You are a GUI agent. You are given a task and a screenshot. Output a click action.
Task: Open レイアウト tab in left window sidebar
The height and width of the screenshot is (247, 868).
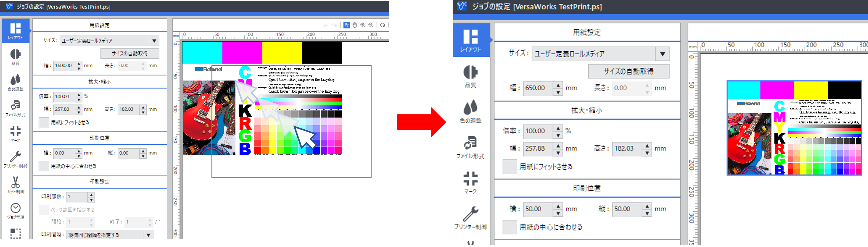(15, 31)
